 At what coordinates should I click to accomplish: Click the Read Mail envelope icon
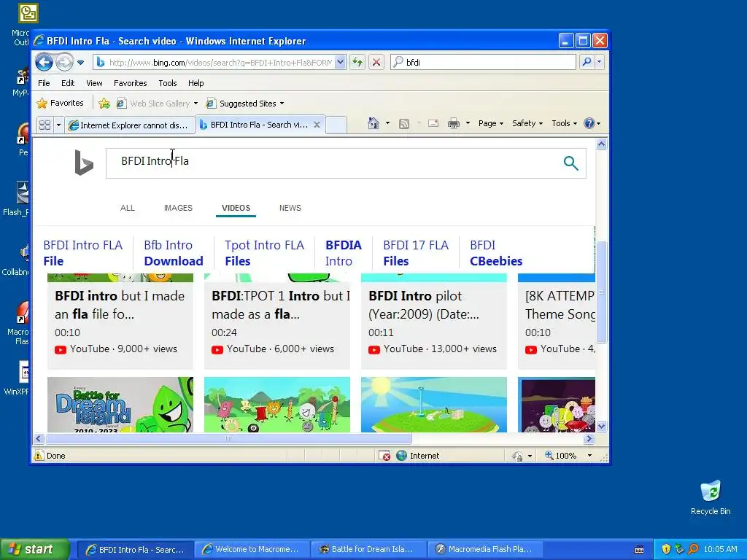433,123
